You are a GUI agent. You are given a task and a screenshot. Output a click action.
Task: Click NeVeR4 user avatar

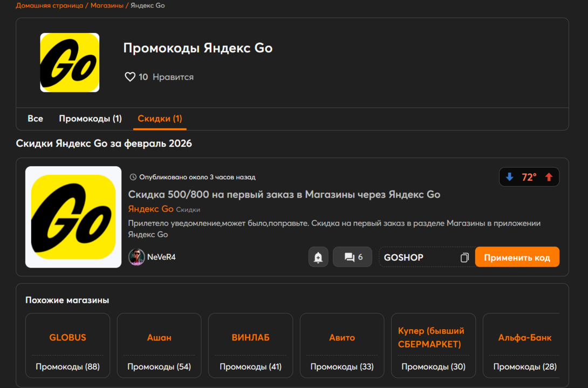pyautogui.click(x=136, y=257)
